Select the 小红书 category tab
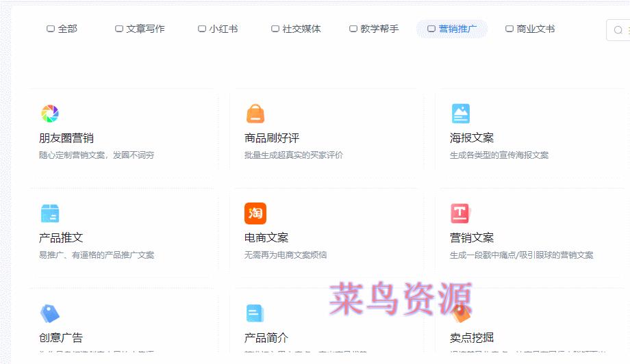The width and height of the screenshot is (630, 364). click(218, 29)
